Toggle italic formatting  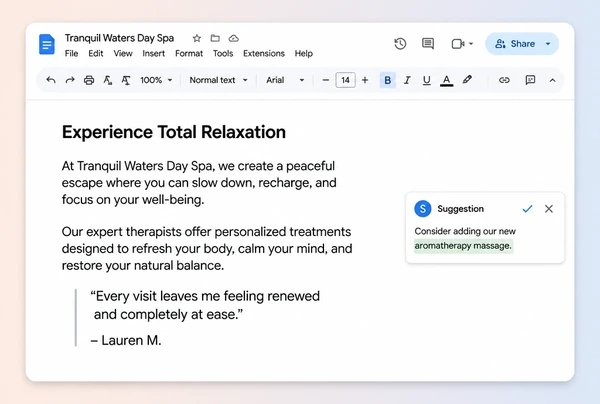[x=407, y=80]
